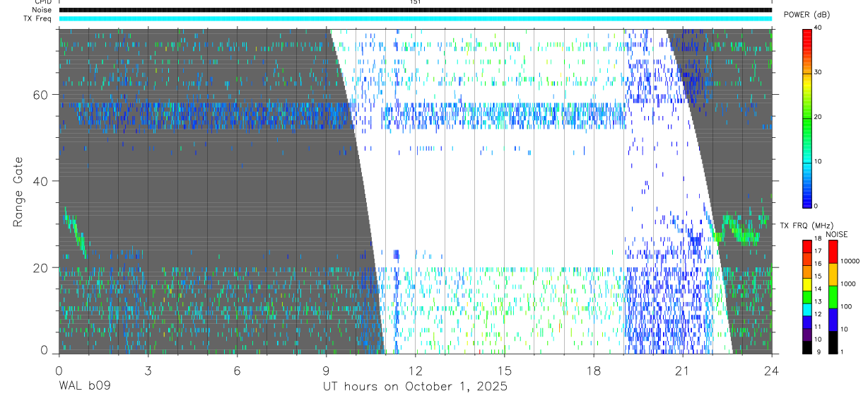Select the 13 MHz tick label
The height and width of the screenshot is (401, 868).
[818, 301]
